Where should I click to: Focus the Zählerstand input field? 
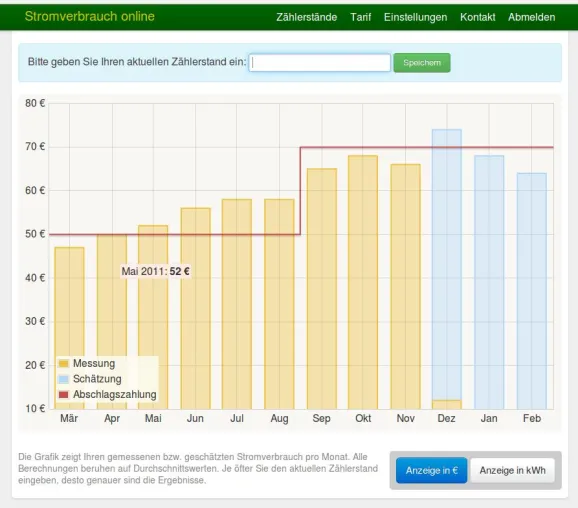point(320,63)
